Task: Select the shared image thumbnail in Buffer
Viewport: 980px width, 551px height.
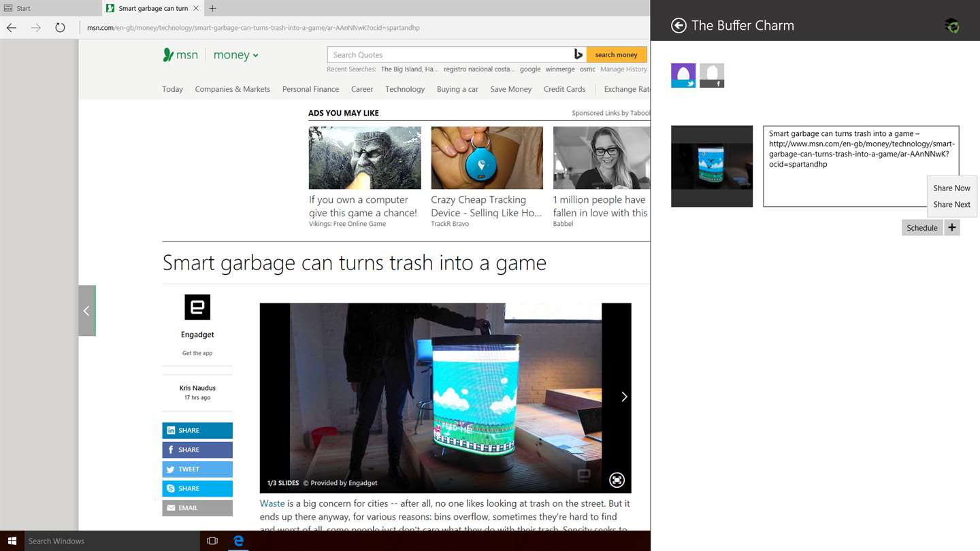Action: [712, 166]
